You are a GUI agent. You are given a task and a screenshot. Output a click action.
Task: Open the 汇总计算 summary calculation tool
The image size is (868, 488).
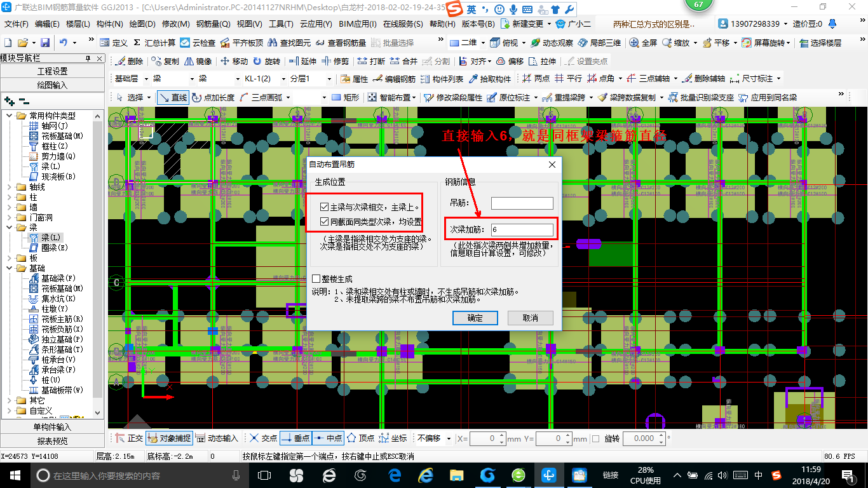(153, 43)
